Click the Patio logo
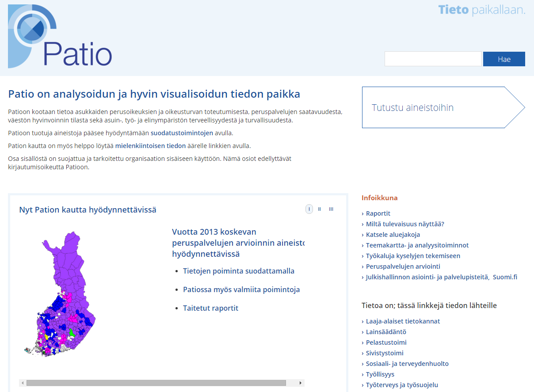This screenshot has height=392, width=534. [x=60, y=37]
